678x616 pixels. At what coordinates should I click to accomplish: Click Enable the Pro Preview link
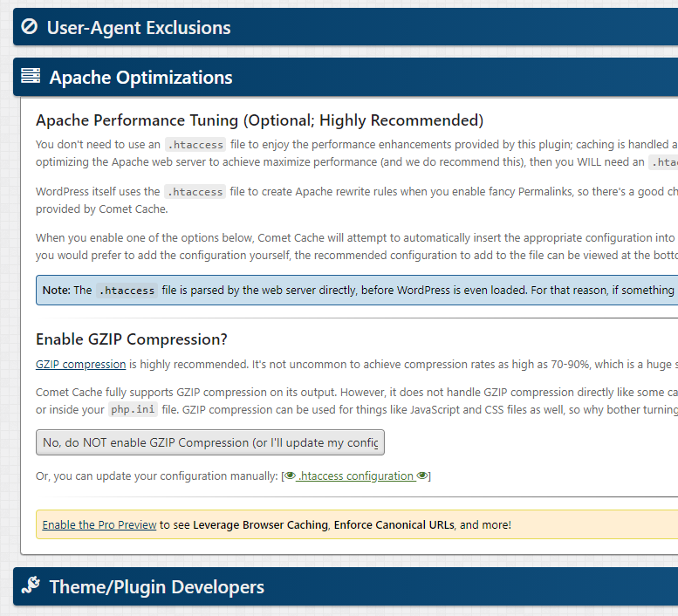click(x=99, y=524)
